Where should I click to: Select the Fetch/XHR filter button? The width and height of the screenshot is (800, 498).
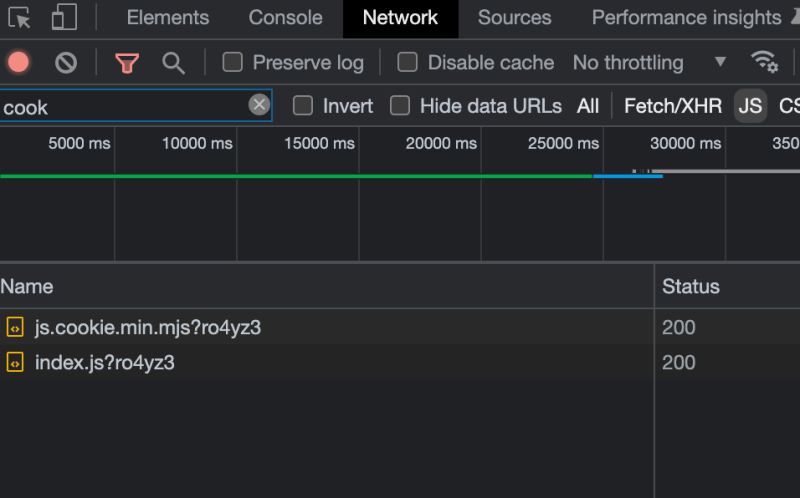[672, 105]
